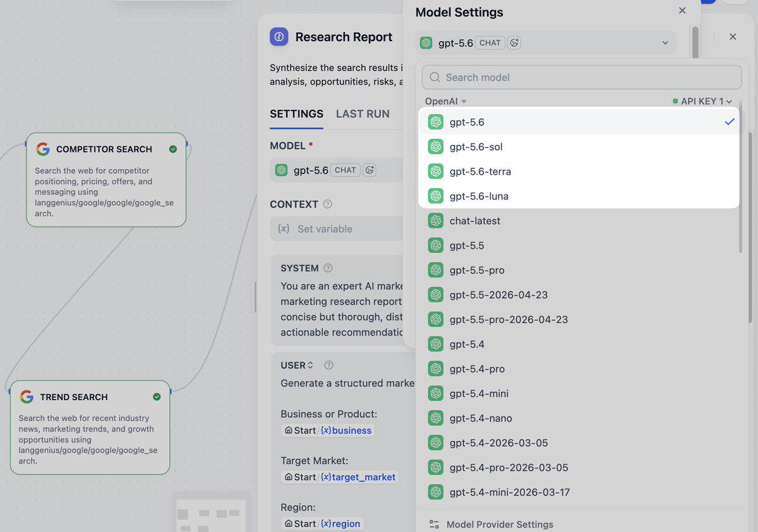
Task: Select the checked gpt-5.6 model option
Action: pos(579,122)
